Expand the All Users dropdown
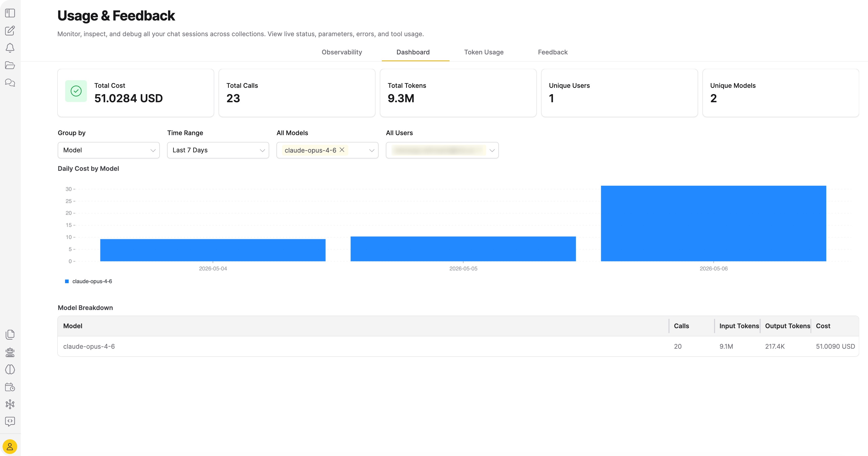Image resolution: width=868 pixels, height=456 pixels. (x=442, y=150)
